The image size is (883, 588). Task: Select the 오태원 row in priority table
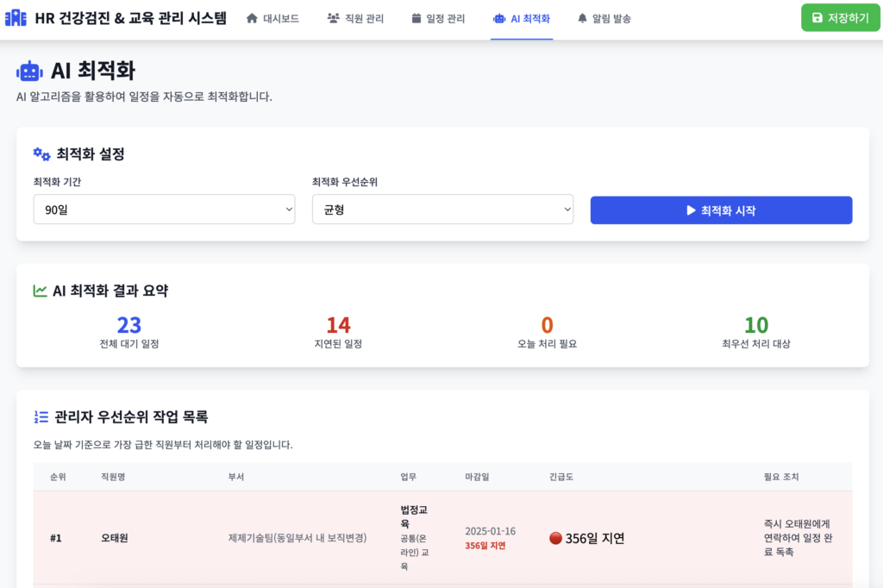(x=114, y=538)
